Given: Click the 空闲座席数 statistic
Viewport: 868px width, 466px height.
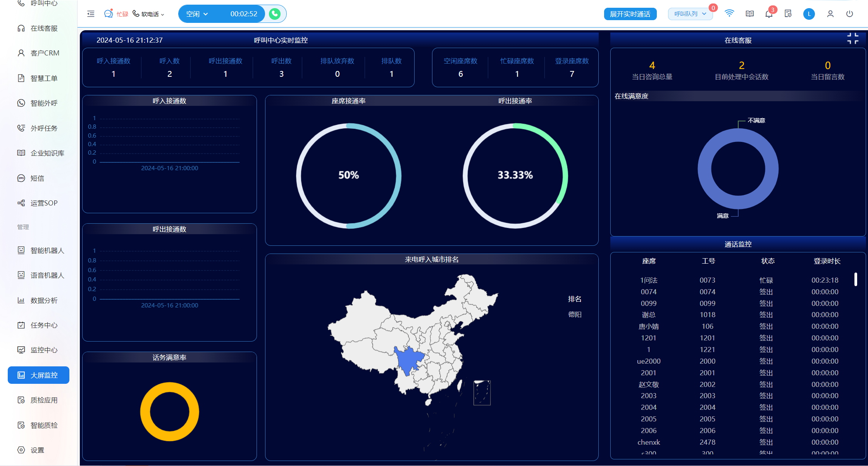Looking at the screenshot, I should 460,67.
